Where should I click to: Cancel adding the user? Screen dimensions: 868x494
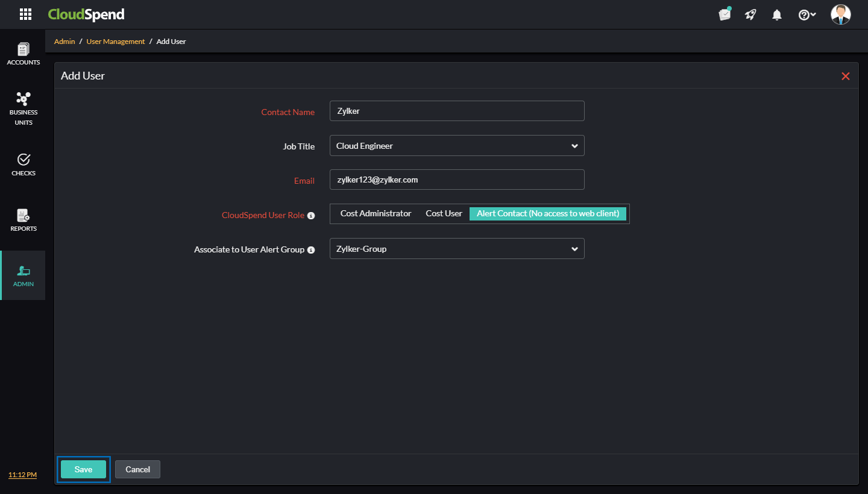[137, 469]
